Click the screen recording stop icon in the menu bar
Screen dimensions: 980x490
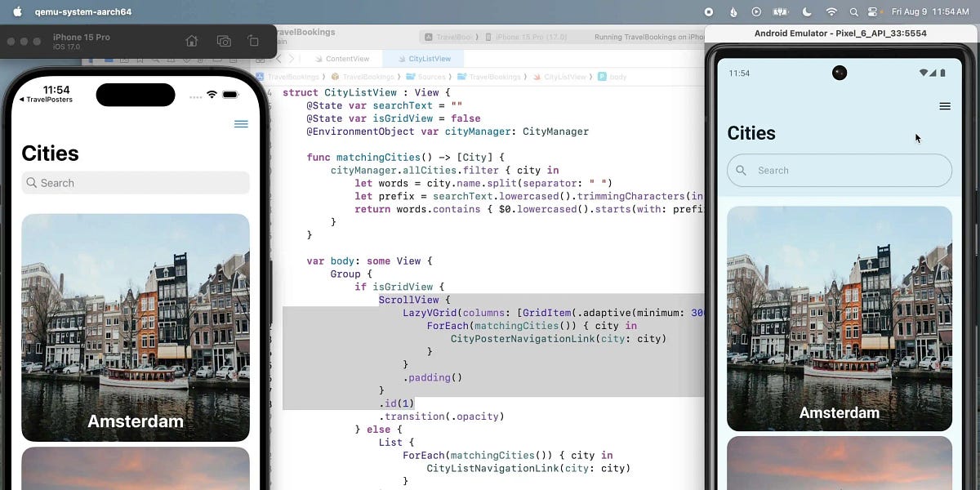point(708,12)
